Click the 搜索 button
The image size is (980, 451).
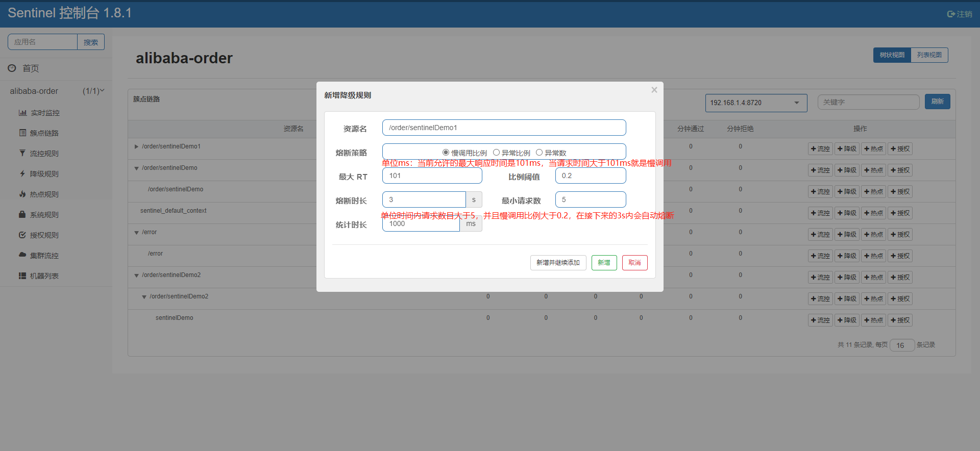tap(91, 42)
